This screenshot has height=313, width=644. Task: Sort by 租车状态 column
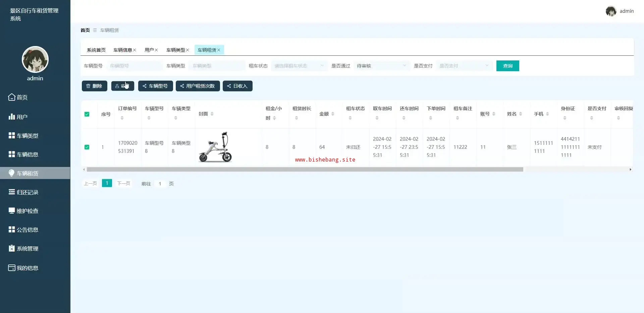(x=350, y=118)
